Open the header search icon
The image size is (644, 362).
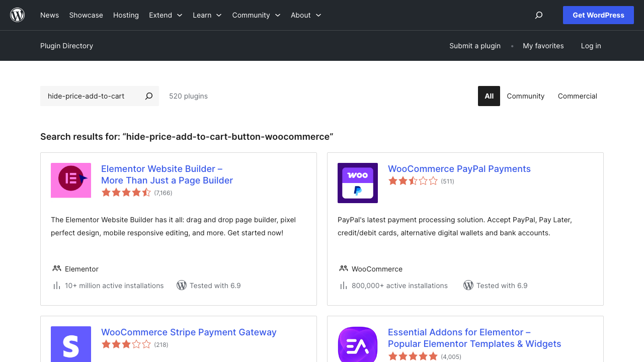pos(538,15)
